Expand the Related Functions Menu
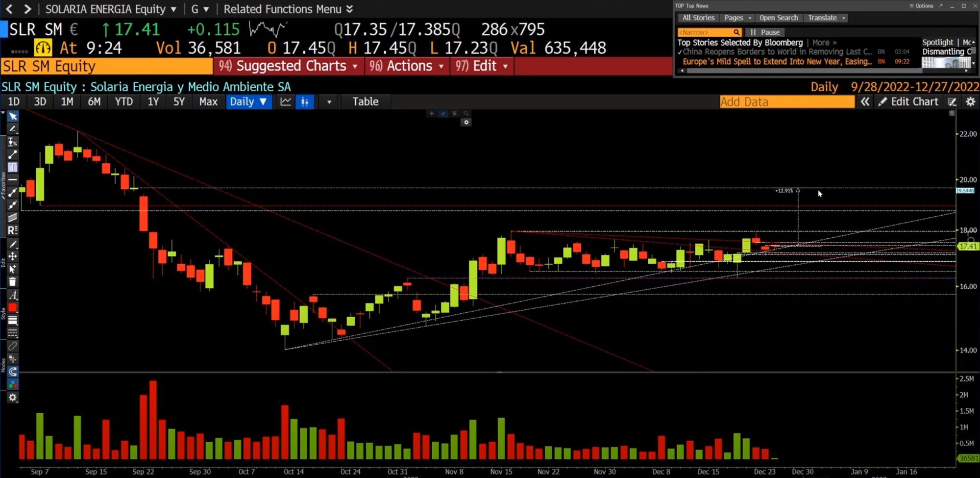Screen dimensions: 980x478 coord(288,9)
